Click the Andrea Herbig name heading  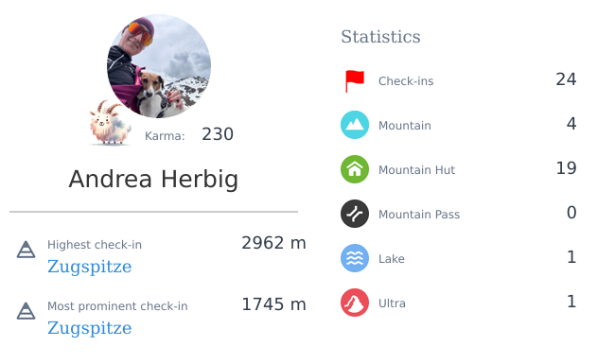click(153, 180)
